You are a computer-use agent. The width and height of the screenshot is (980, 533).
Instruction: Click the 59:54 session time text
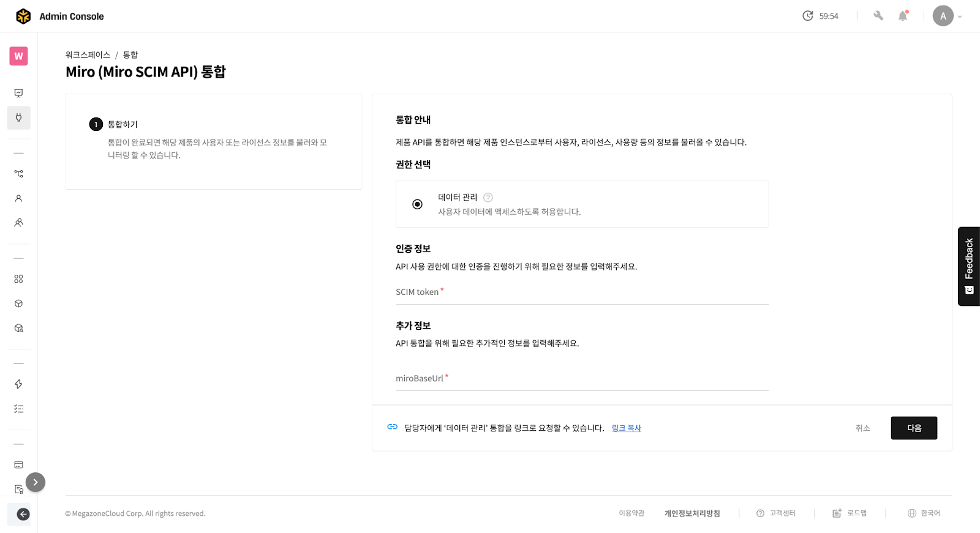point(829,17)
